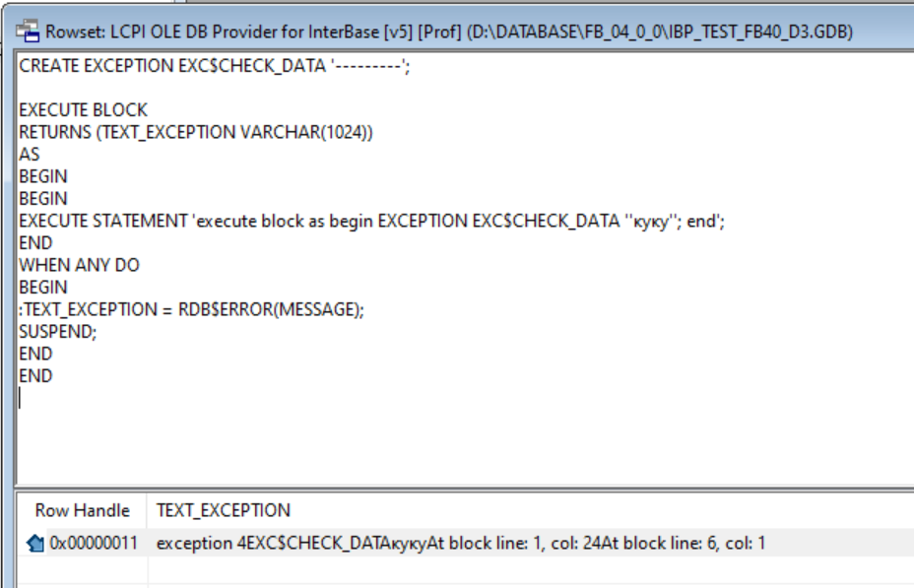Viewport: 914px width, 588px height.
Task: Click the arrow icon beside row 0x00000011
Action: pos(37,543)
